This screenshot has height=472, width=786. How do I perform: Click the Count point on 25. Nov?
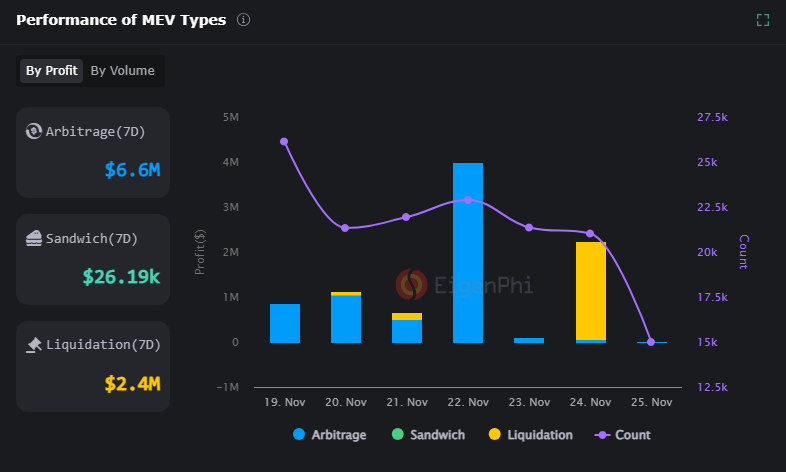click(651, 342)
